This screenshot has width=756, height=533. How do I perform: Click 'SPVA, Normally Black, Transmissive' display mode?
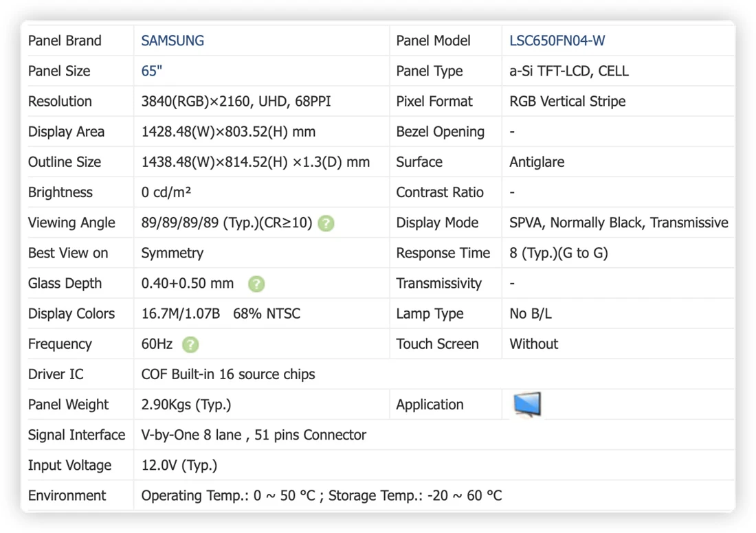(x=619, y=223)
